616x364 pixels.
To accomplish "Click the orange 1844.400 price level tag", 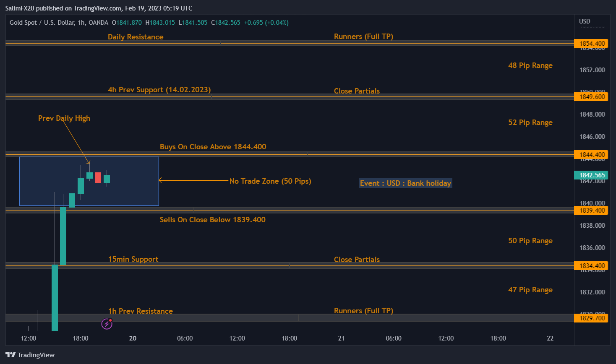I will point(591,154).
